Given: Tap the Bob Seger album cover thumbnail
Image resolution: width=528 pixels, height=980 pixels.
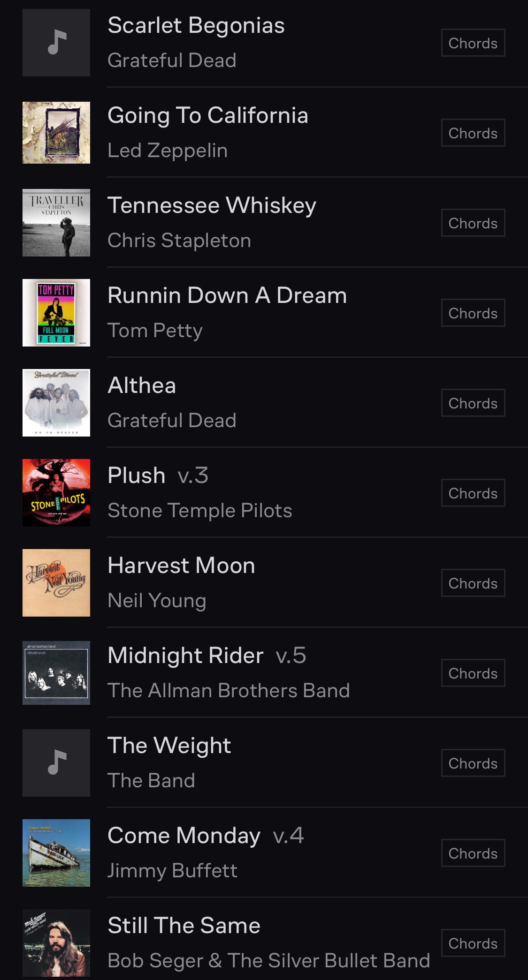Looking at the screenshot, I should point(56,943).
